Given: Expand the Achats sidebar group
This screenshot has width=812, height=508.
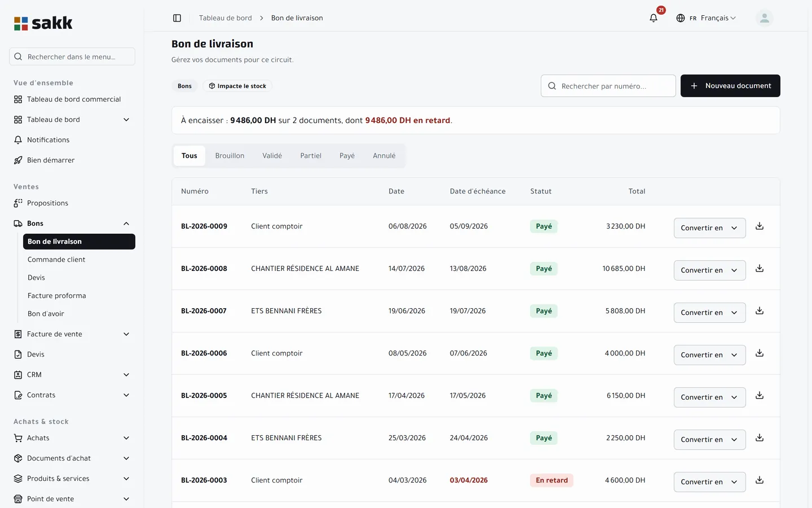Looking at the screenshot, I should click(x=72, y=438).
